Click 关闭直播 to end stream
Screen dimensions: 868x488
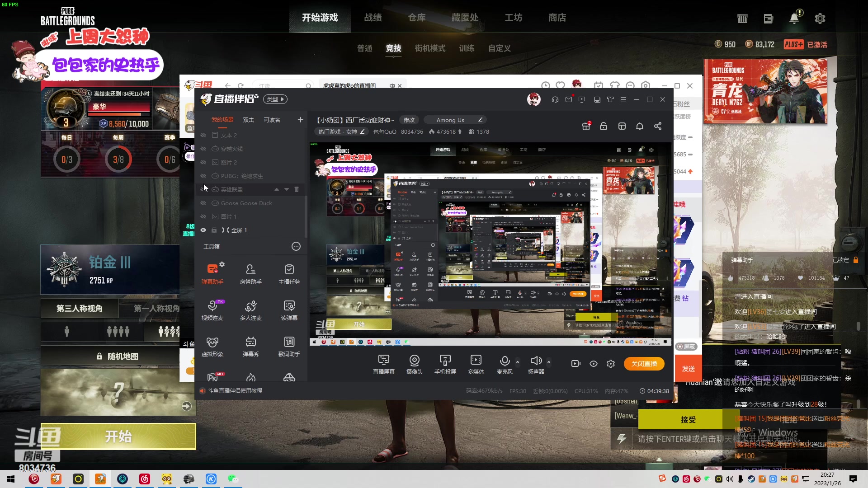click(x=644, y=364)
